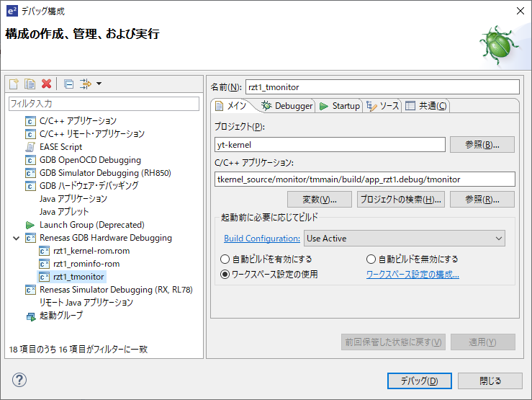Click the C icon beside GDB OpenOCD Debugging
This screenshot has height=400, width=532.
click(x=30, y=160)
